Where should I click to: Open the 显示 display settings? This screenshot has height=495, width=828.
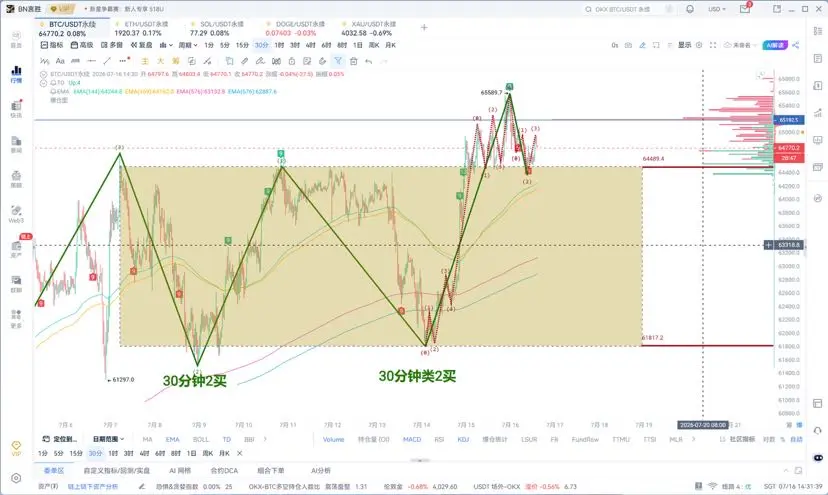point(685,45)
